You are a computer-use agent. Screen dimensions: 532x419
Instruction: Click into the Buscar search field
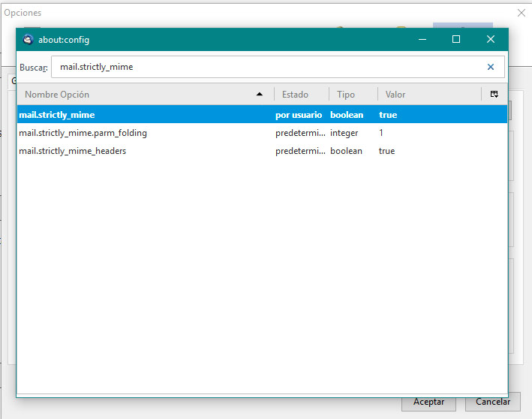click(266, 67)
